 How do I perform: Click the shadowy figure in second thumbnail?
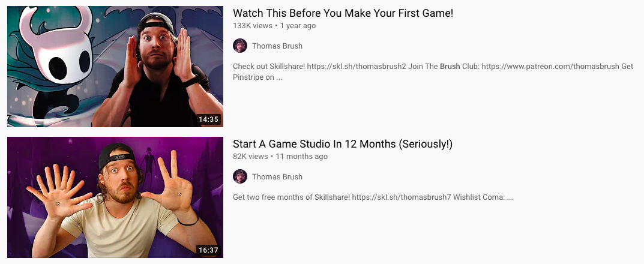coord(148,164)
